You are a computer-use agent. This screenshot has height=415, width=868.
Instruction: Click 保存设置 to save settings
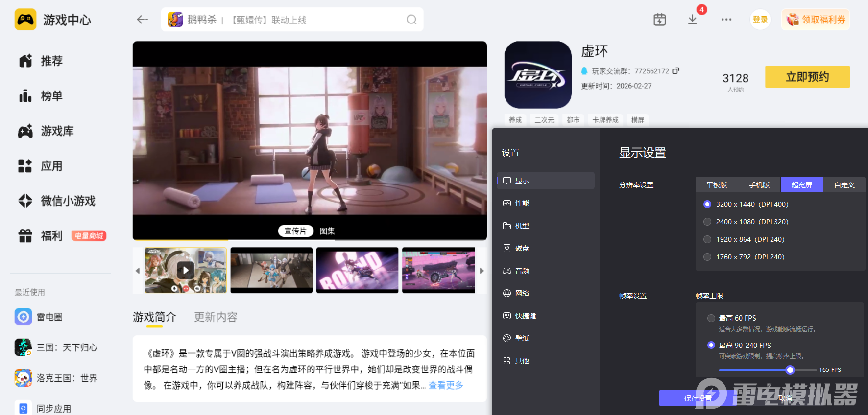click(698, 398)
